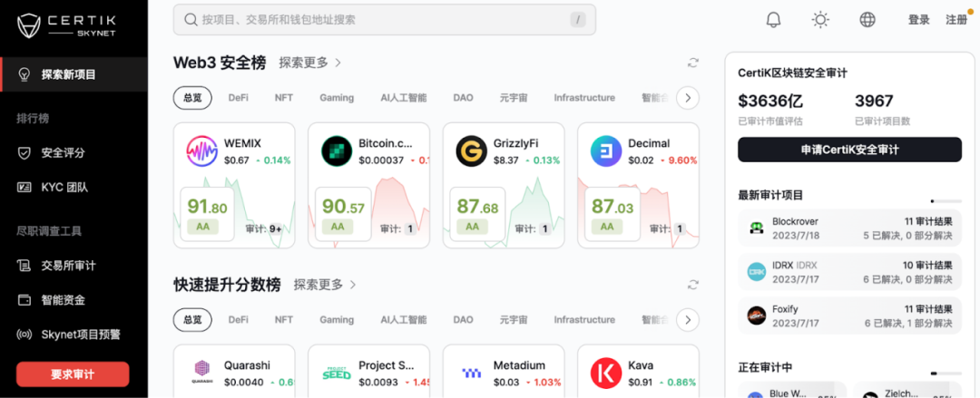Show more Web3 安全榜 category tabs arrow

point(688,98)
